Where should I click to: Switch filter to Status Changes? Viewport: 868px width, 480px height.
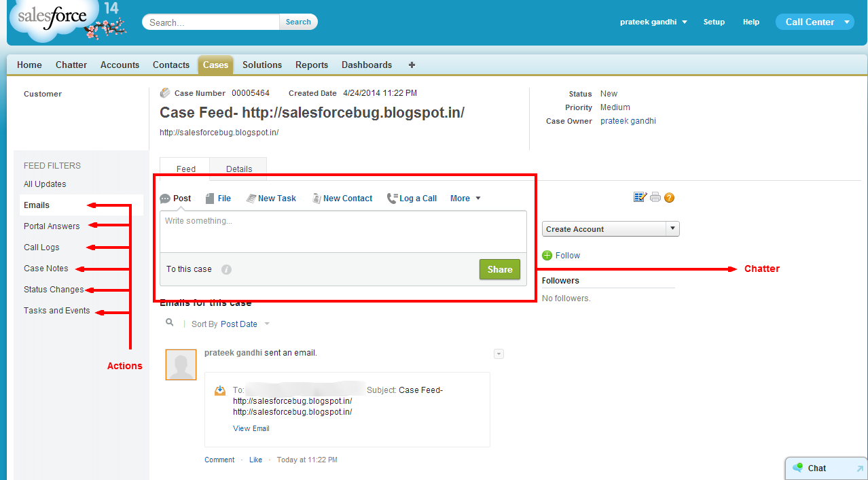tap(54, 289)
